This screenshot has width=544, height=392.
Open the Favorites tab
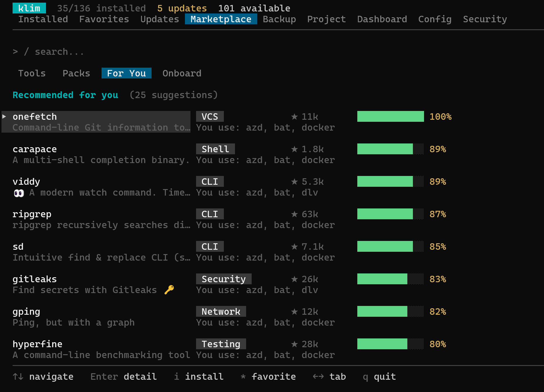pyautogui.click(x=104, y=19)
